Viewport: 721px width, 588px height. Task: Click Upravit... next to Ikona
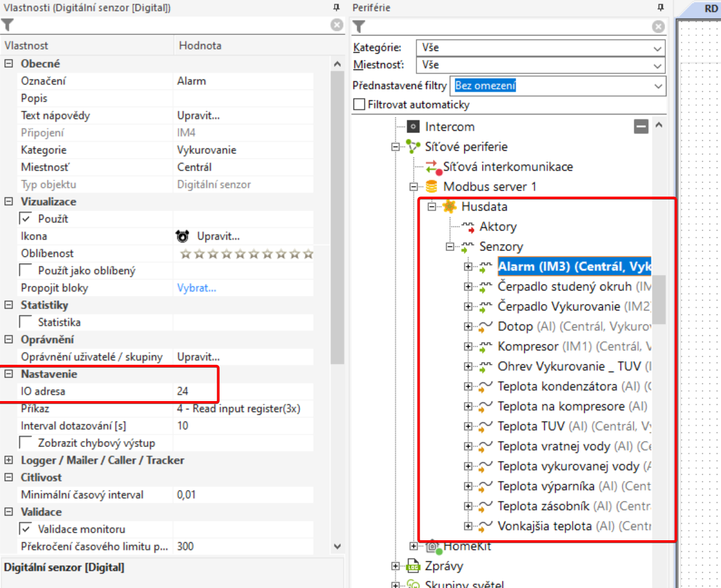pos(219,236)
